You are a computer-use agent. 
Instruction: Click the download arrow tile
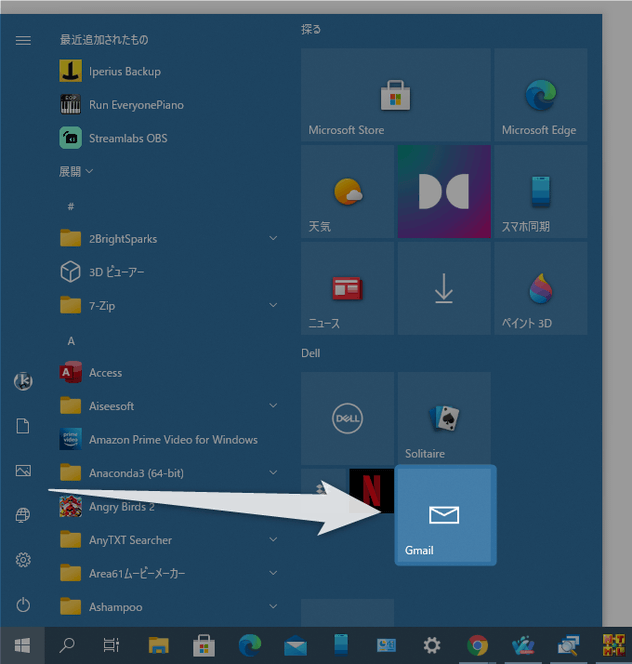click(444, 288)
